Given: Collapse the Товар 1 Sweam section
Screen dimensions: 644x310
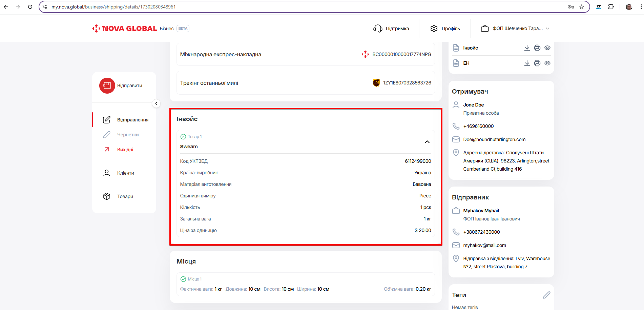Looking at the screenshot, I should (x=427, y=142).
